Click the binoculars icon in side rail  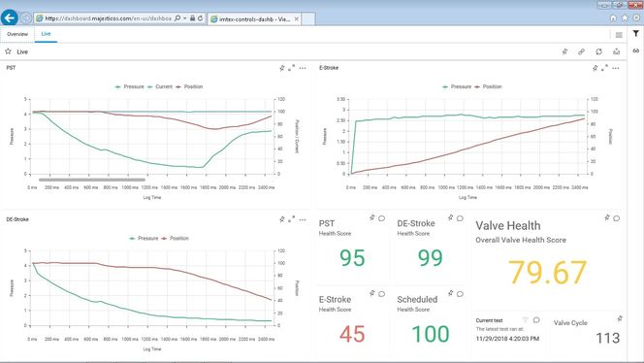tap(636, 50)
